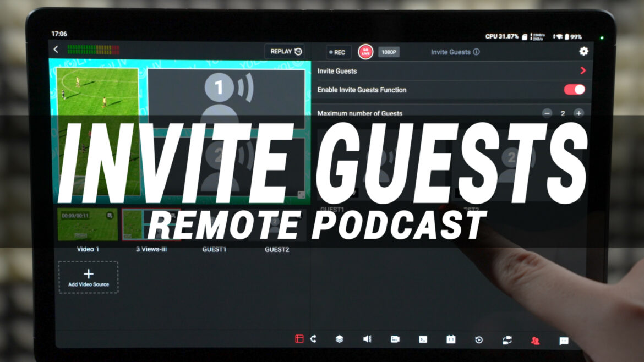Open the audio mixer speaker icon

click(367, 339)
